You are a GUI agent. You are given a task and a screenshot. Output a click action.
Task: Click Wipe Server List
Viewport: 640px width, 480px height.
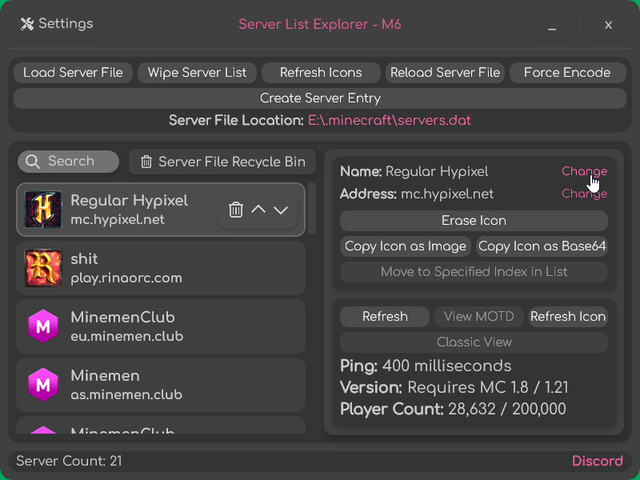(x=197, y=73)
